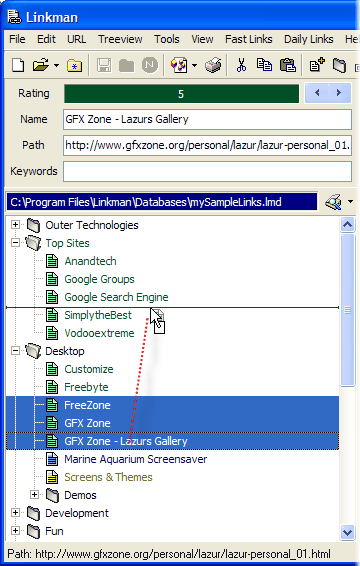360x566 pixels.
Task: Click the Cut scissors icon
Action: pos(241,65)
